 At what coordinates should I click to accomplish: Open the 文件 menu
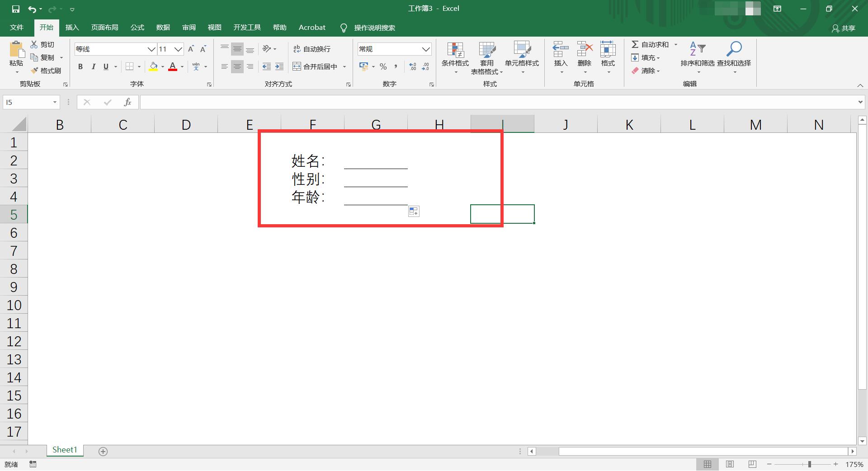click(16, 27)
